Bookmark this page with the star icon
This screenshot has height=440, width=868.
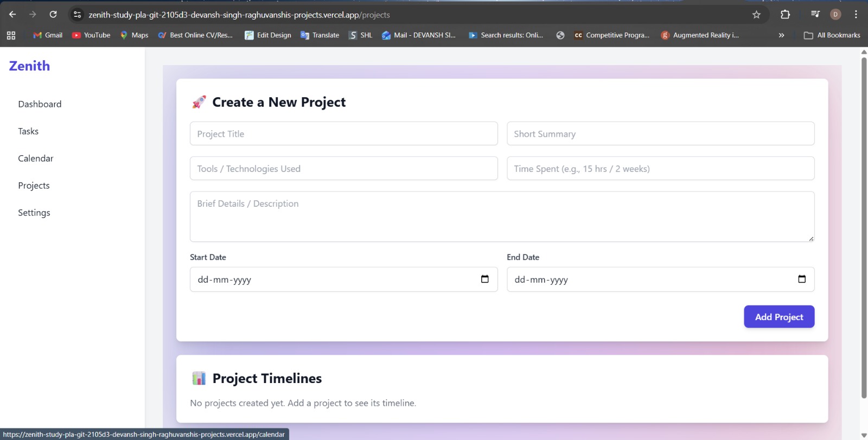point(756,15)
